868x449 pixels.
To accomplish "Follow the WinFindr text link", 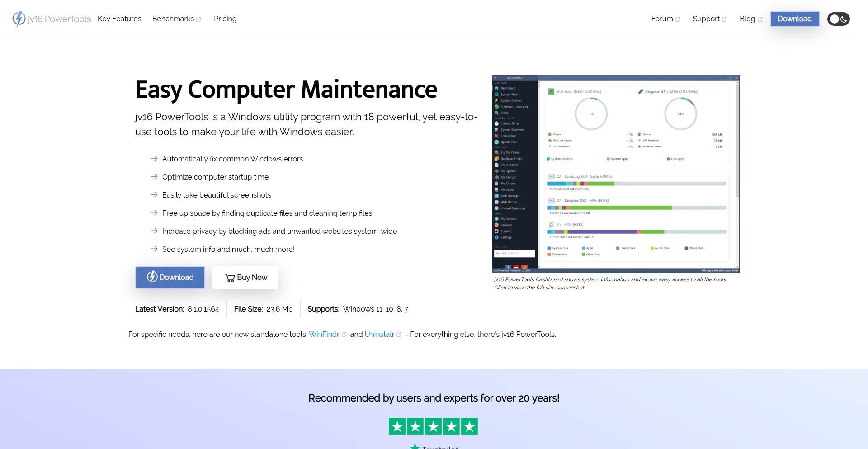I will click(324, 335).
